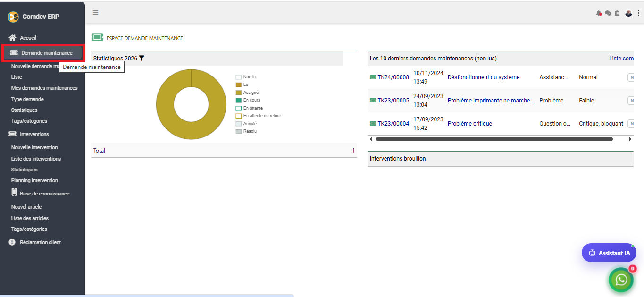Open Liste des articles

30,218
